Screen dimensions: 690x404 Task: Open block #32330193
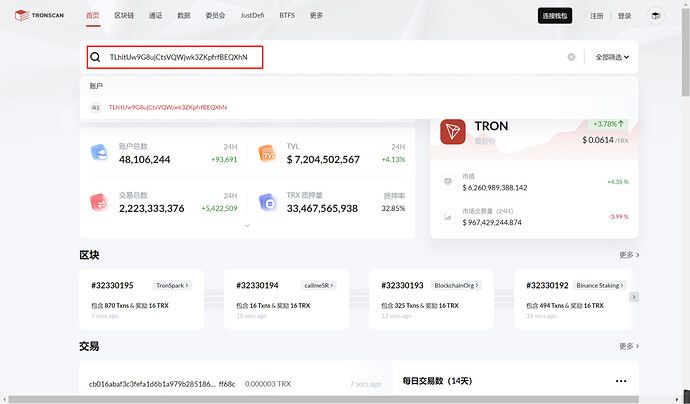(402, 285)
